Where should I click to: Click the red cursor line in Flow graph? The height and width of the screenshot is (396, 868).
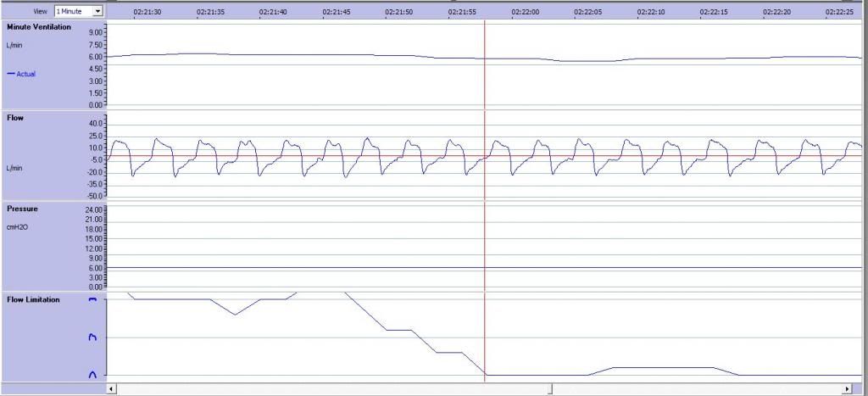click(485, 156)
